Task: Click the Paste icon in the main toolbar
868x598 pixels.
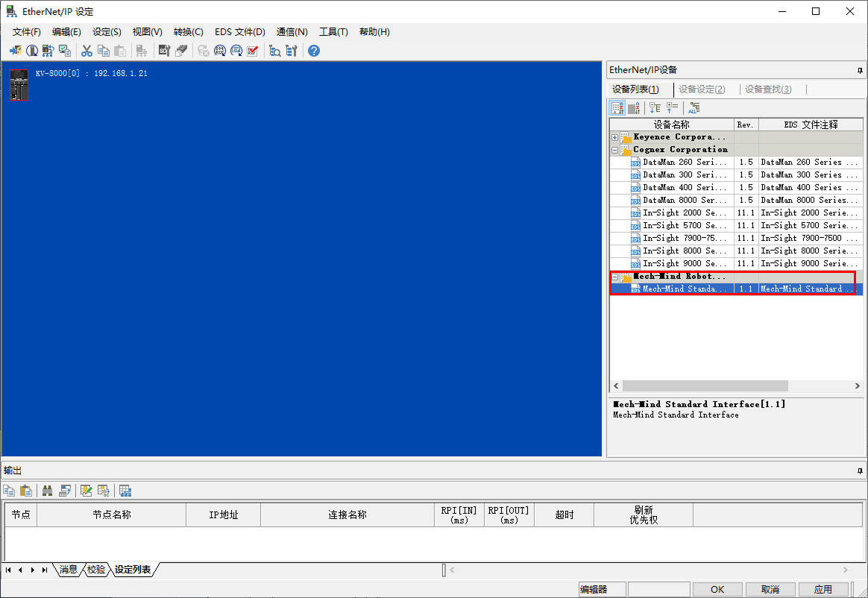Action: point(119,50)
